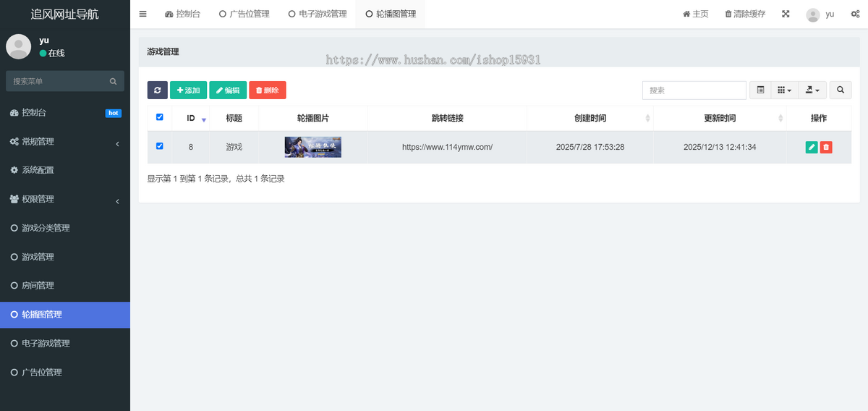
Task: Toggle the select-all header checkbox
Action: [160, 117]
